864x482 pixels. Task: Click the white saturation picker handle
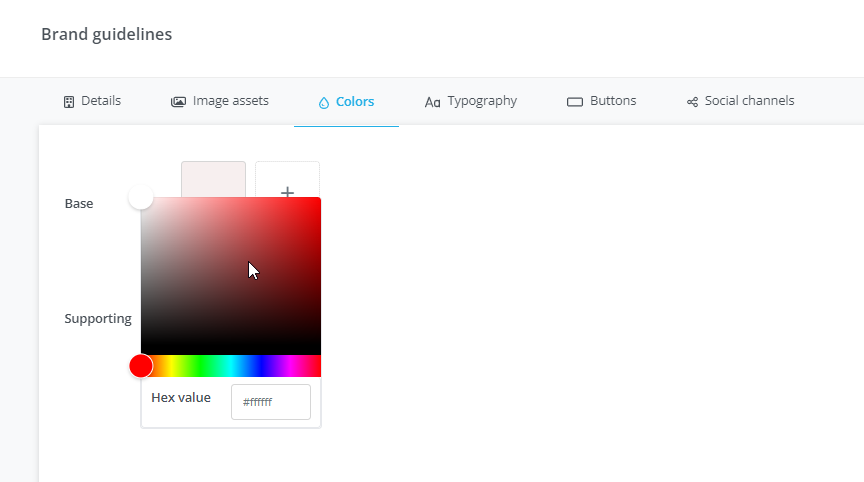pos(141,197)
